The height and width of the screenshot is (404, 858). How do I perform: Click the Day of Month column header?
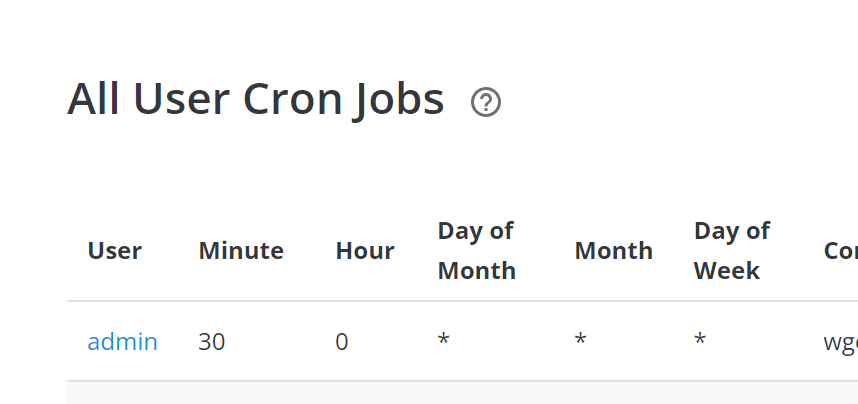(x=477, y=251)
